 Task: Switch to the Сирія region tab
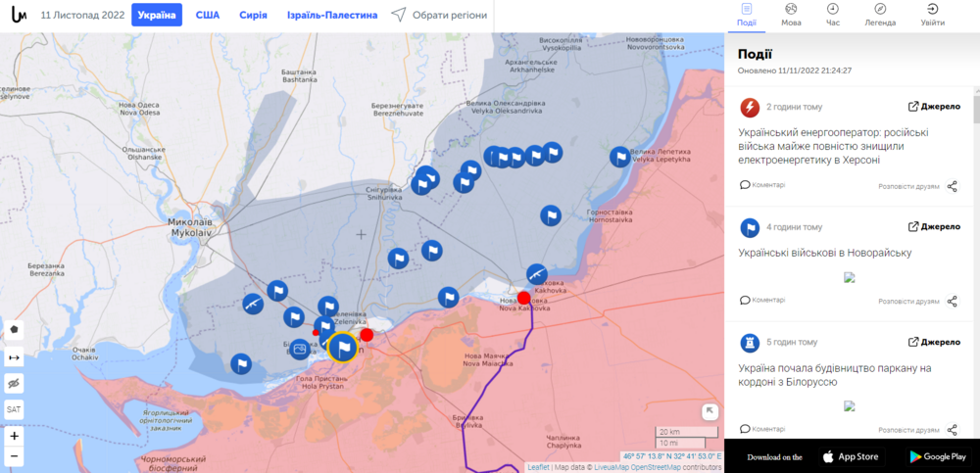pyautogui.click(x=253, y=15)
